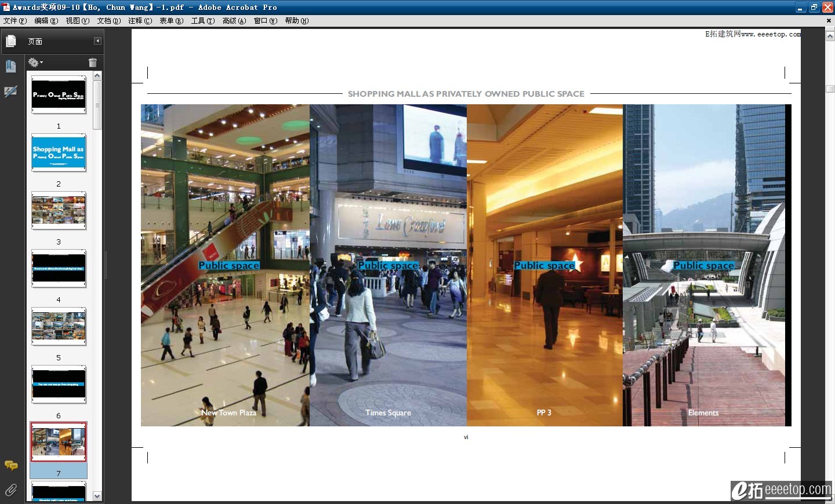The width and height of the screenshot is (835, 504).
Task: Open the 高级(A) menu
Action: [234, 21]
